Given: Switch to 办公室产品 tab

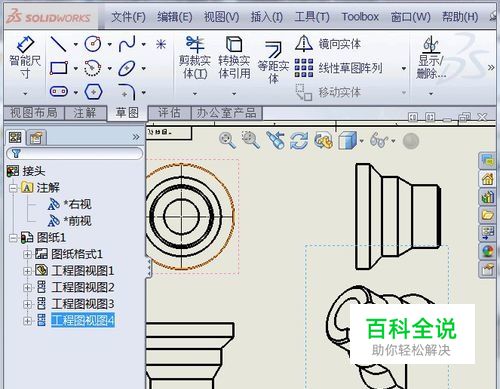Looking at the screenshot, I should pyautogui.click(x=227, y=113).
